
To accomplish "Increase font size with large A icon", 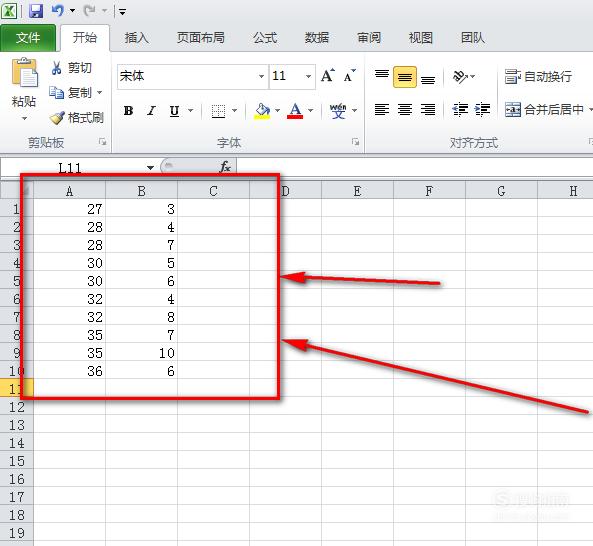I will point(328,76).
